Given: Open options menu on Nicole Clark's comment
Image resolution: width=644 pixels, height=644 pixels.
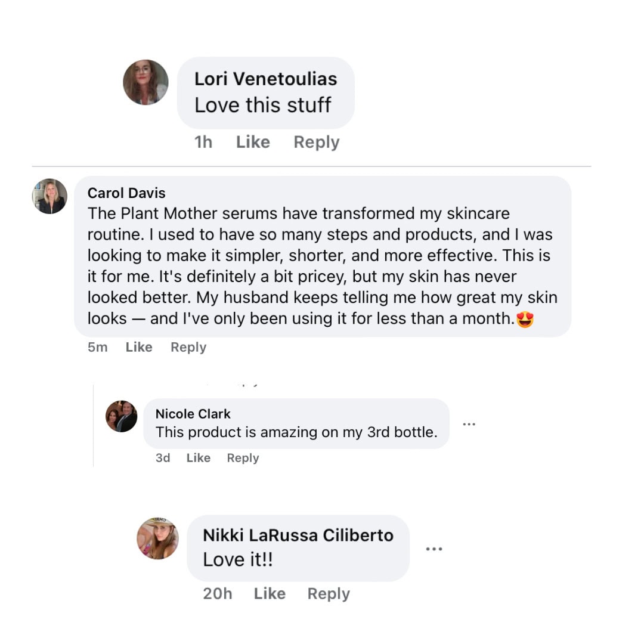Looking at the screenshot, I should pyautogui.click(x=469, y=423).
